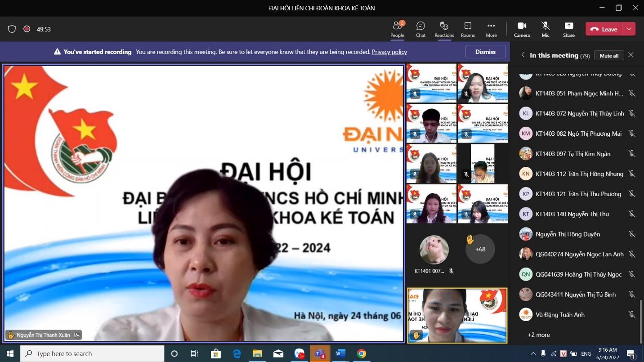Open Microsoft Store from taskbar
The width and height of the screenshot is (644, 362).
[216, 353]
